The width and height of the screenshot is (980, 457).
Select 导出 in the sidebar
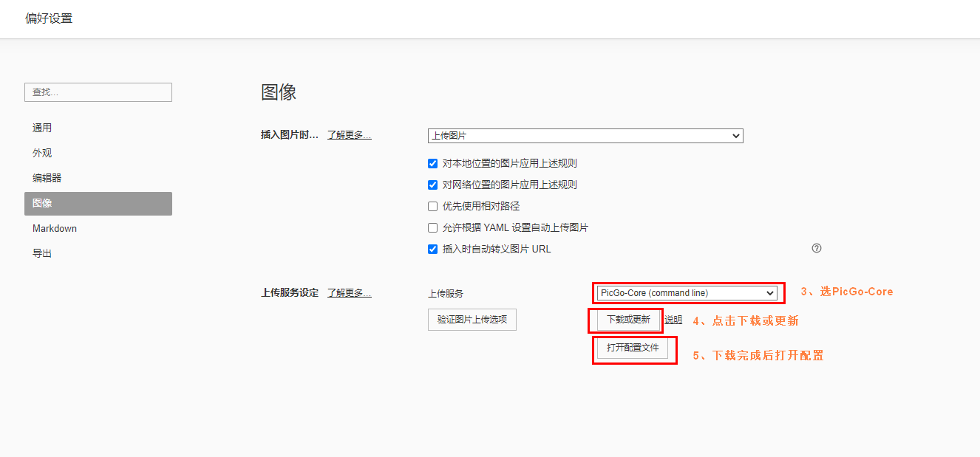pos(98,253)
